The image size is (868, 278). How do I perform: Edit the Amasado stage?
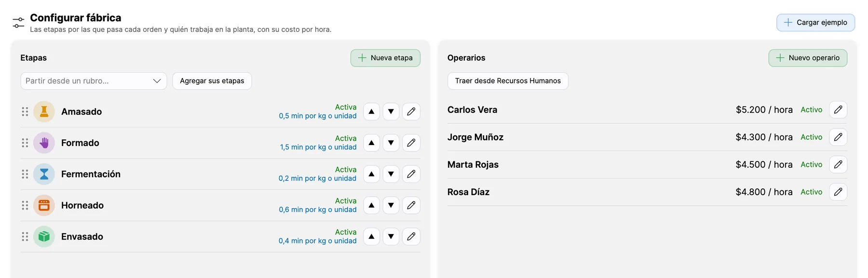click(x=411, y=112)
